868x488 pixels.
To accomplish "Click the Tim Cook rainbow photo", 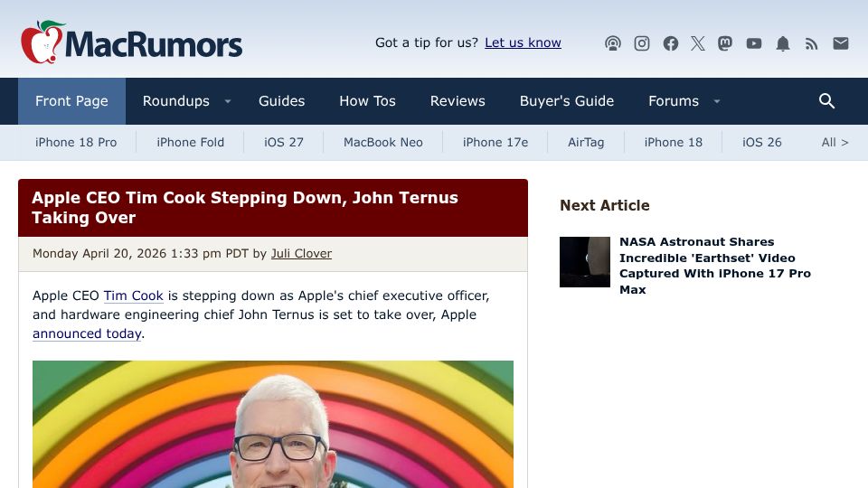I will pyautogui.click(x=273, y=425).
